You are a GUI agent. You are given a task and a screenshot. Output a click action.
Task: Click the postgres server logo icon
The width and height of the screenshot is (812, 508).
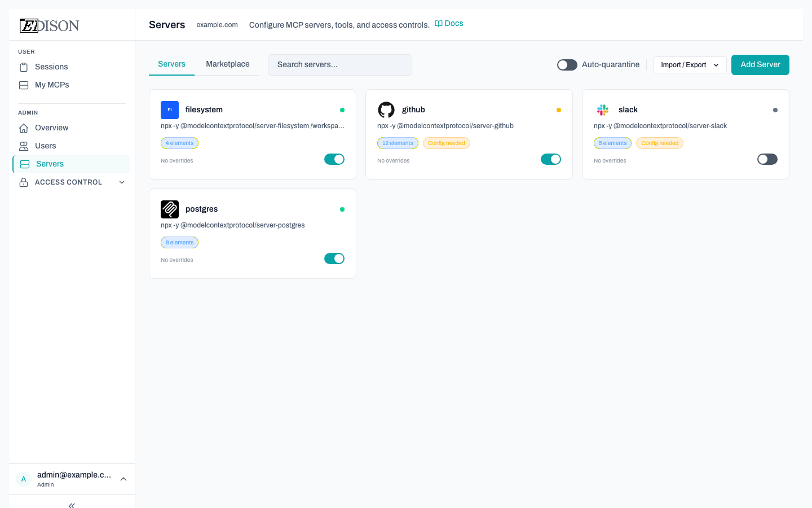click(x=170, y=209)
